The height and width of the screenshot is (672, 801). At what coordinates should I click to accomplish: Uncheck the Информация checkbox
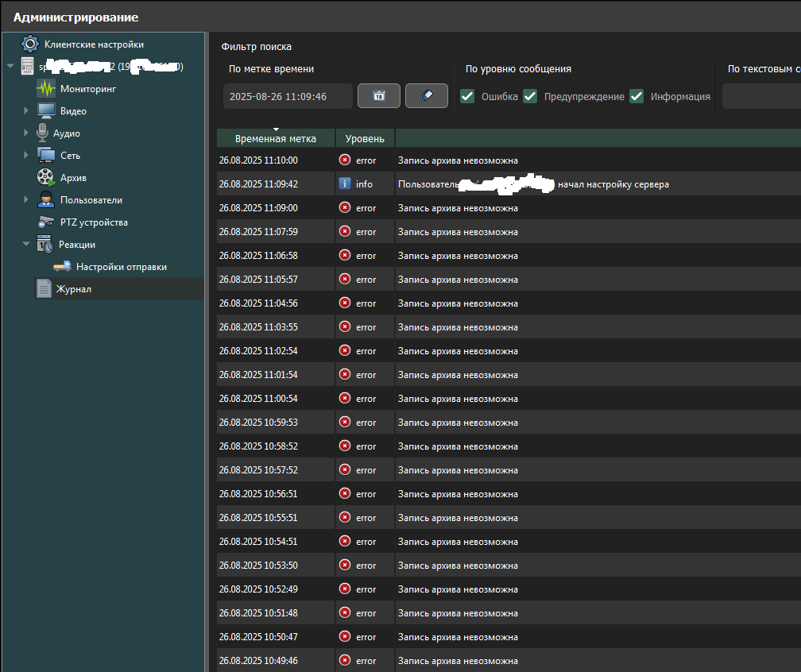click(x=636, y=96)
